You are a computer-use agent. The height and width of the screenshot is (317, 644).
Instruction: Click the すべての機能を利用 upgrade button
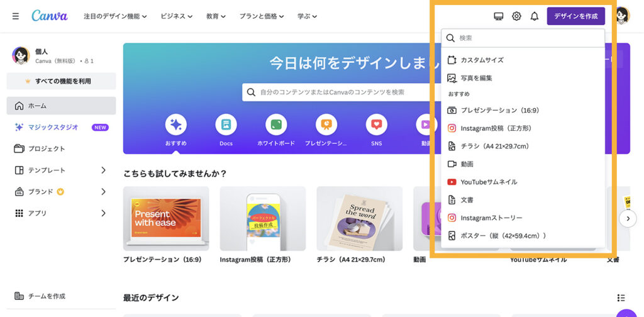click(x=61, y=81)
